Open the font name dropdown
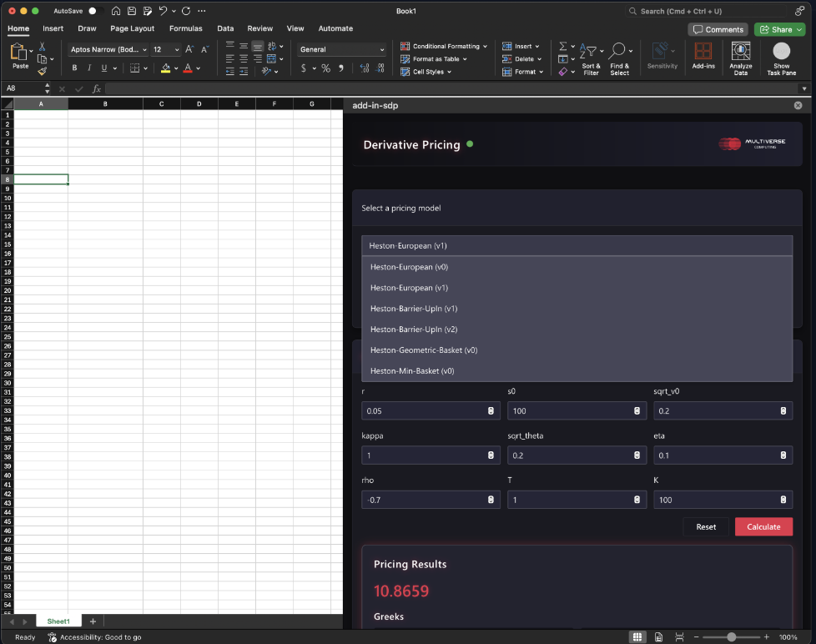Screen dimensions: 816x644 click(x=108, y=50)
